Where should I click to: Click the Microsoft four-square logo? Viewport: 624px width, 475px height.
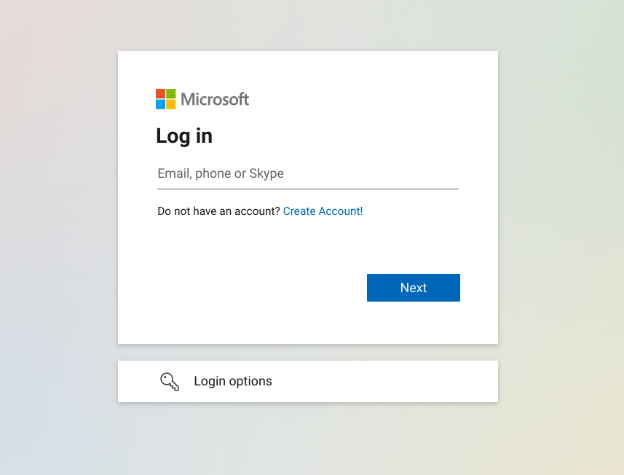click(x=166, y=99)
